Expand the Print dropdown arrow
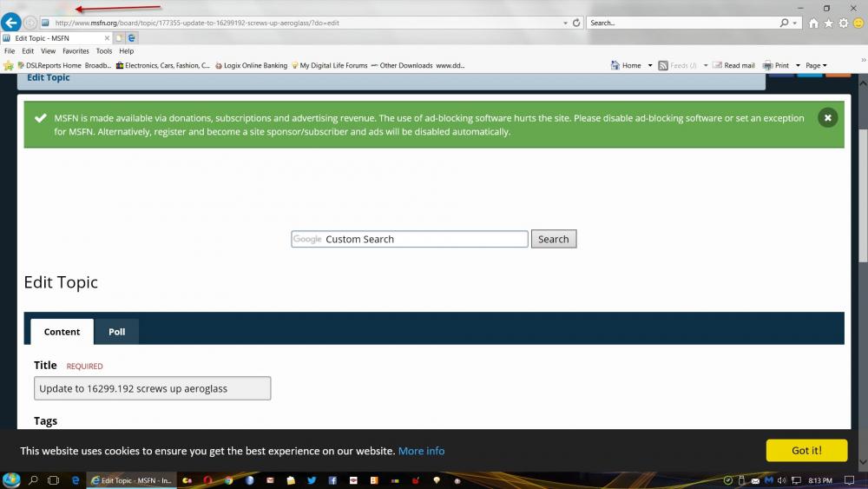868x489 pixels. click(x=798, y=65)
